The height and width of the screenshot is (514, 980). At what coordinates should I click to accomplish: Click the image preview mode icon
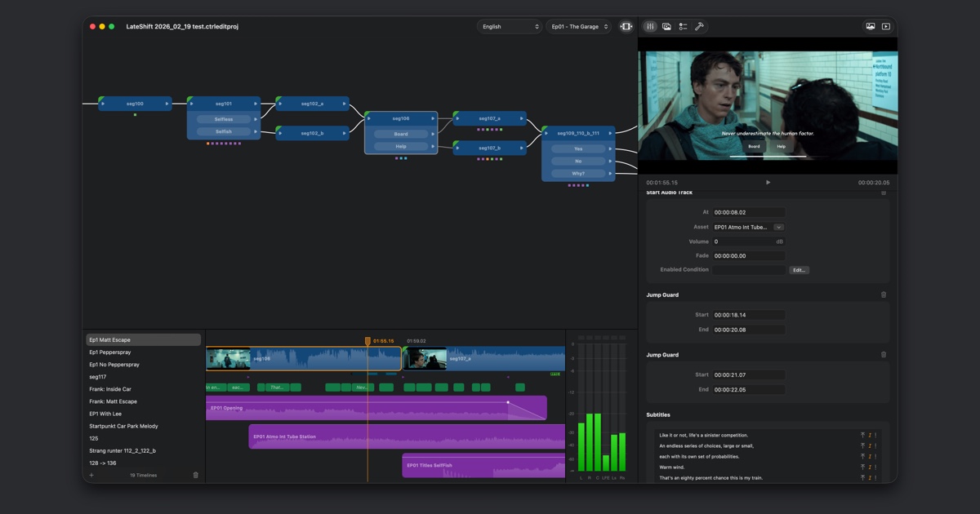tap(871, 26)
